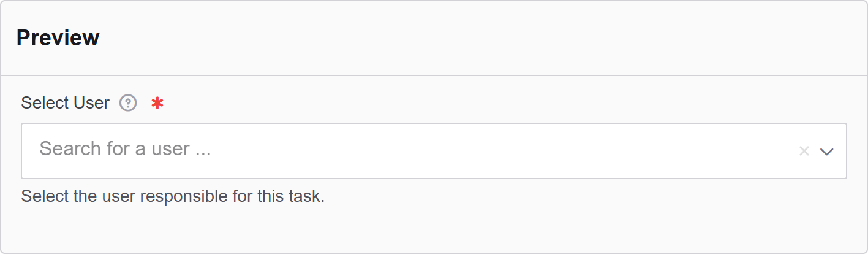Click "Select the user responsible for this task."
The width and height of the screenshot is (868, 254).
tap(173, 196)
